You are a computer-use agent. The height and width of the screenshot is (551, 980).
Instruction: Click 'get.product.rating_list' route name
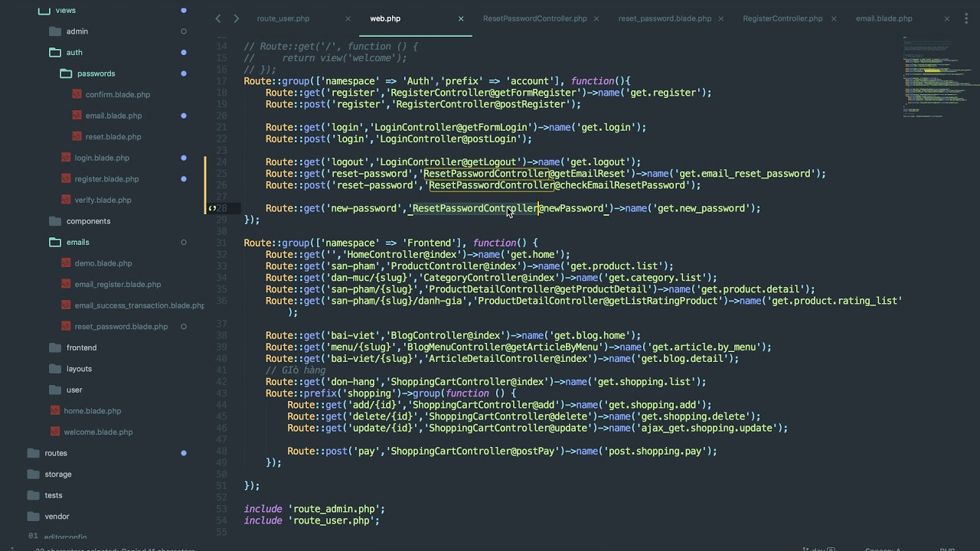tap(834, 301)
